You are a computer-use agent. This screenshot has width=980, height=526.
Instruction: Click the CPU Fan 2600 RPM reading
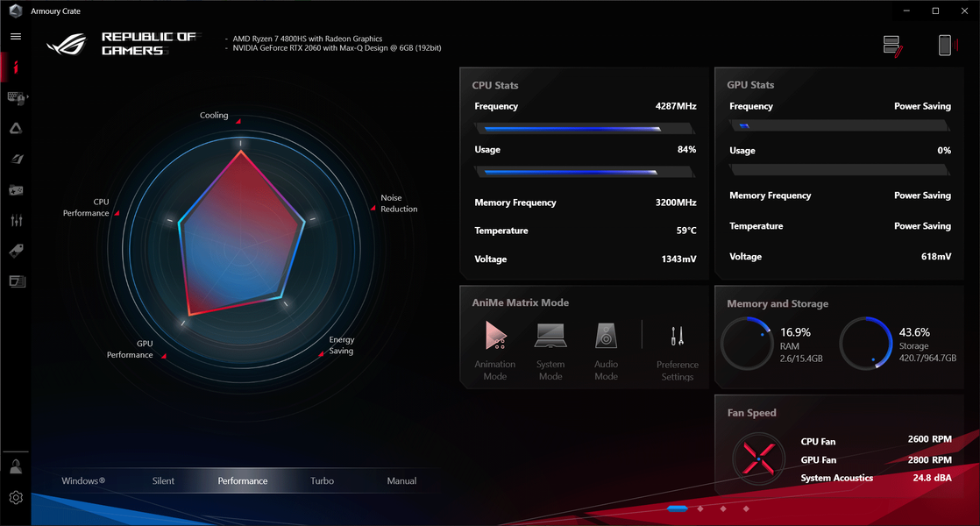click(929, 439)
